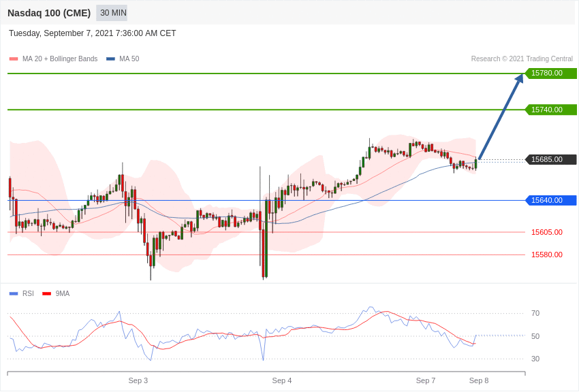Click the Sep 3 date axis label
Screen dimensions: 579x392
[138, 380]
